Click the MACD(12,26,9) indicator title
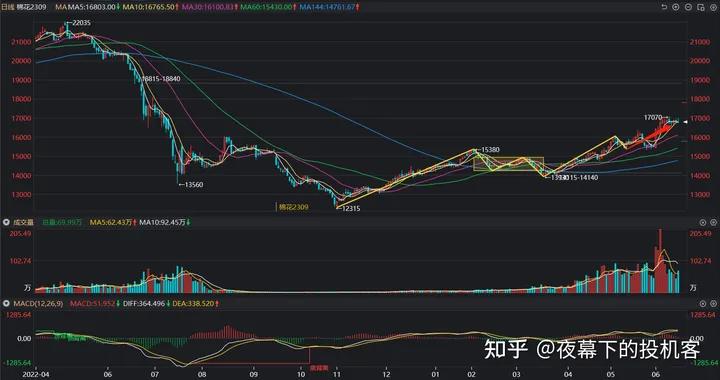This screenshot has width=720, height=380. (x=38, y=304)
